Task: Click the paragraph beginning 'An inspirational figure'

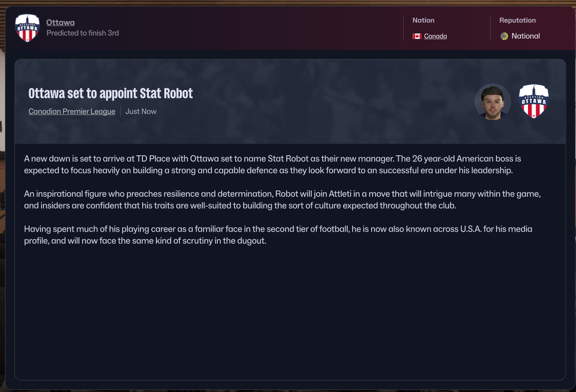Action: click(282, 199)
